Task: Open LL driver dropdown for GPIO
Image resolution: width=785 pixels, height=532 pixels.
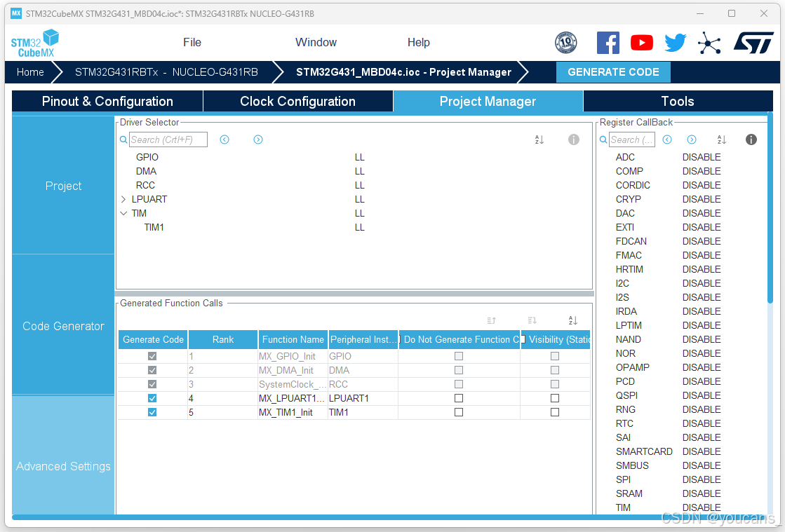Action: point(359,158)
